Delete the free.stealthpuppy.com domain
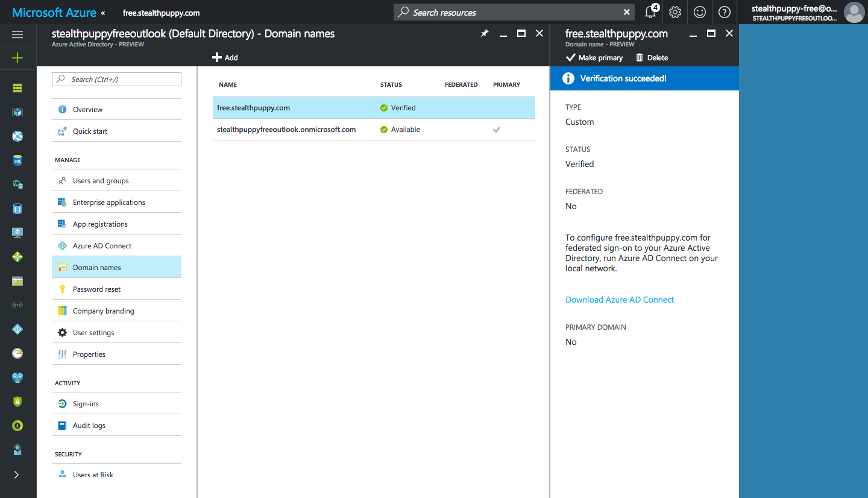This screenshot has width=868, height=498. (x=652, y=58)
